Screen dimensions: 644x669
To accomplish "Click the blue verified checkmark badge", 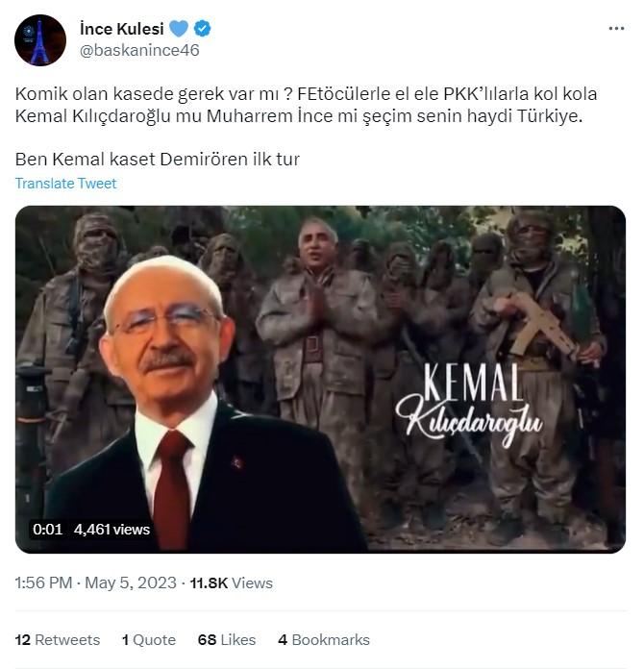I will click(202, 29).
